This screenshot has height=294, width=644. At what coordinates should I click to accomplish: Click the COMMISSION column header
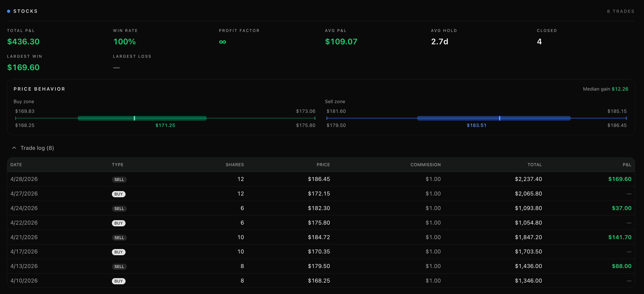(426, 165)
